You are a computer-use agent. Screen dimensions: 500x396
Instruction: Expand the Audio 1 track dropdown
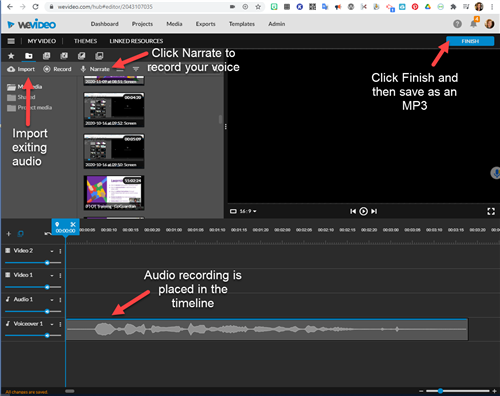coord(52,300)
